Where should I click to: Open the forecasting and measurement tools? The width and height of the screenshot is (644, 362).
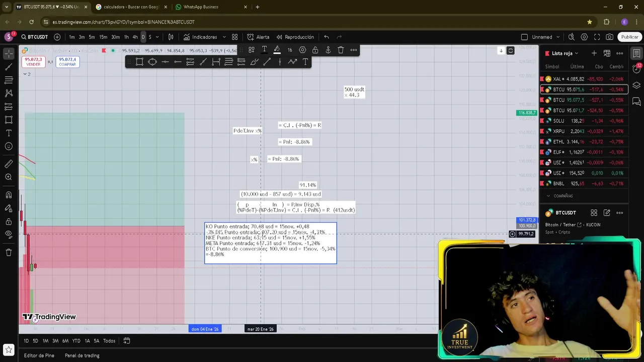(9, 107)
